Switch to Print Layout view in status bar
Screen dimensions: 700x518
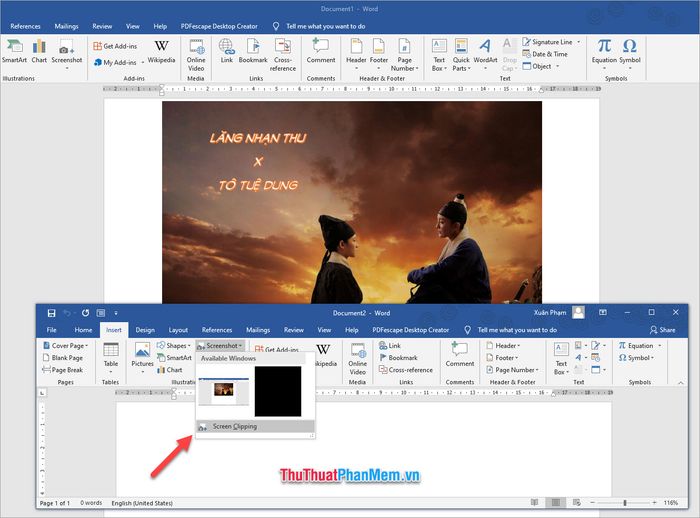pos(556,503)
